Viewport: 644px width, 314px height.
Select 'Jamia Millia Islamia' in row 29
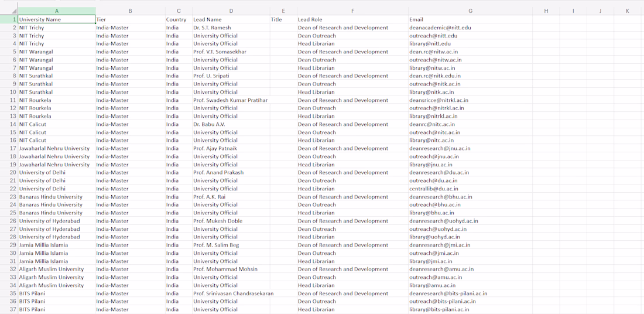coord(57,245)
